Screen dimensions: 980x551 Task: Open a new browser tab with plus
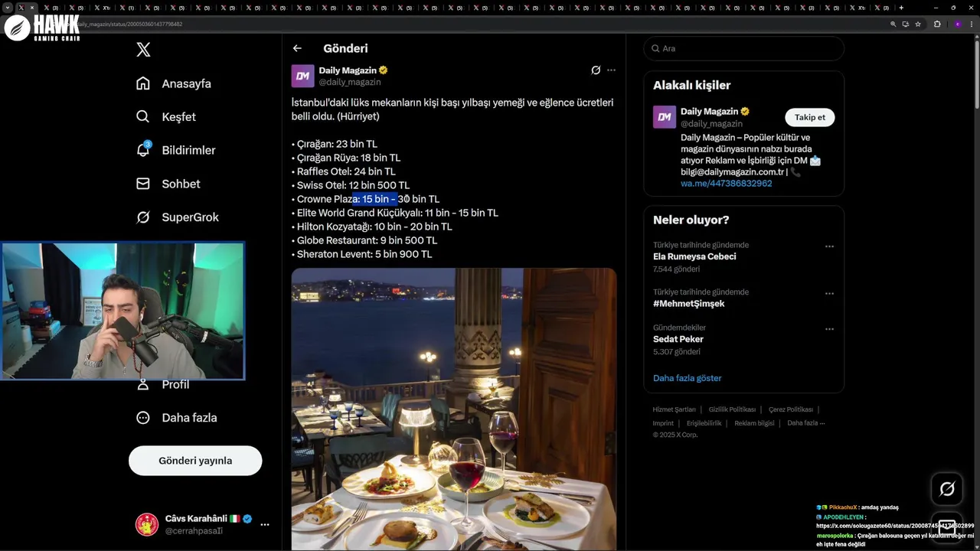pyautogui.click(x=901, y=8)
